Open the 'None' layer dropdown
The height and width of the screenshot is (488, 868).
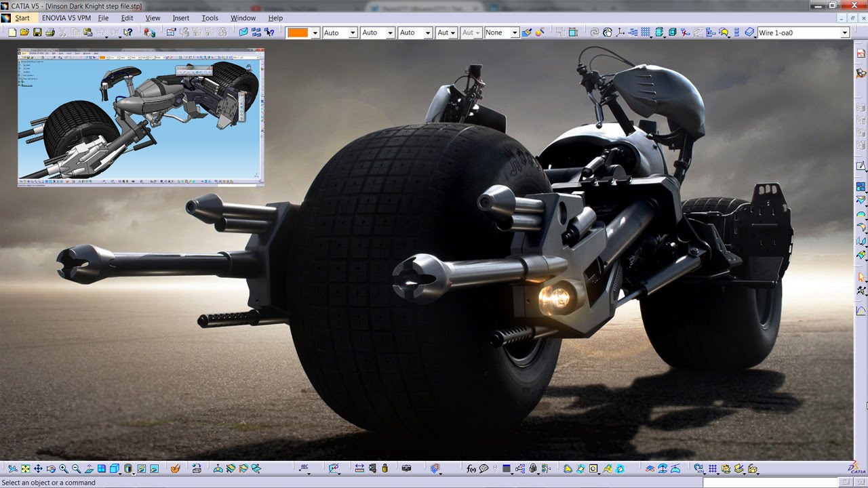pos(515,33)
